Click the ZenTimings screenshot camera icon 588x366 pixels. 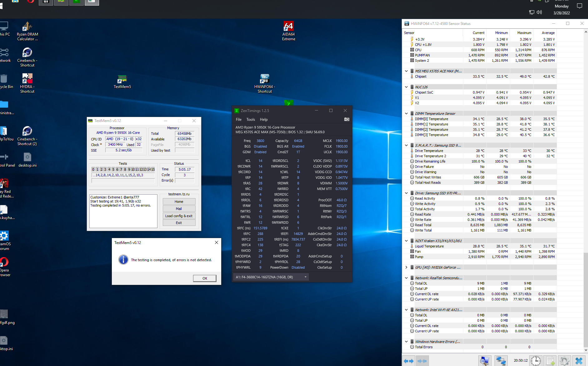[x=346, y=120]
